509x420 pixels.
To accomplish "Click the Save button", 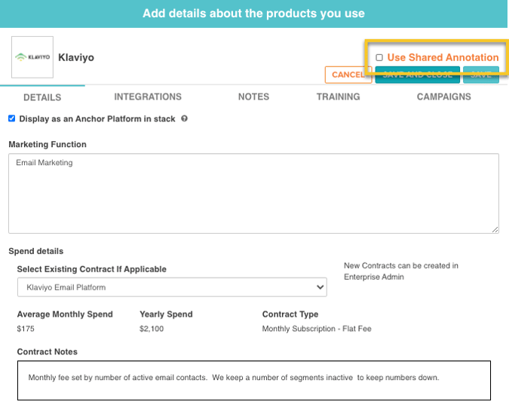I will click(x=481, y=75).
